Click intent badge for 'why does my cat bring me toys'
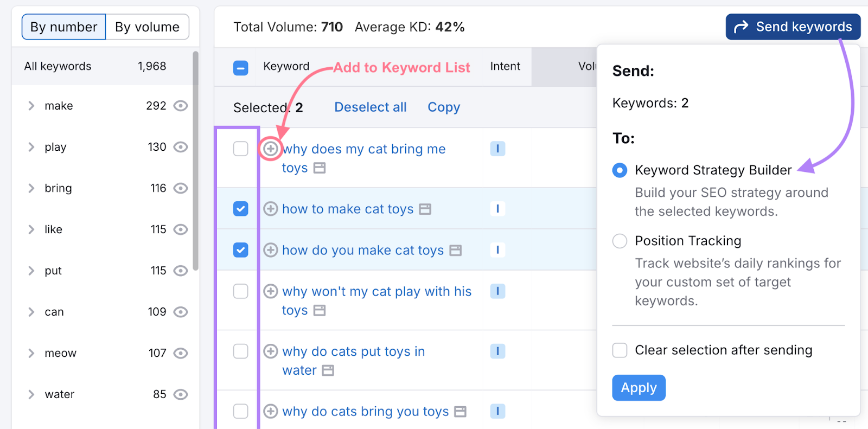The image size is (868, 429). [x=497, y=149]
